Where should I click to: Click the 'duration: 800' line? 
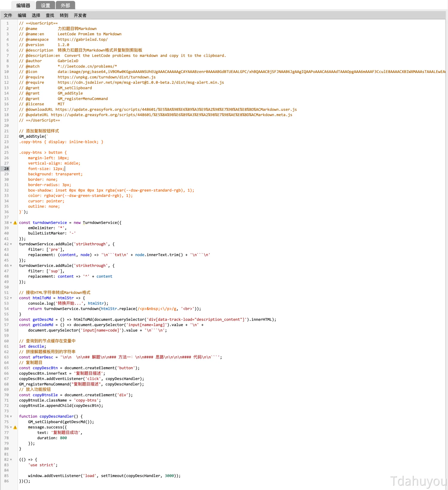click(52, 438)
